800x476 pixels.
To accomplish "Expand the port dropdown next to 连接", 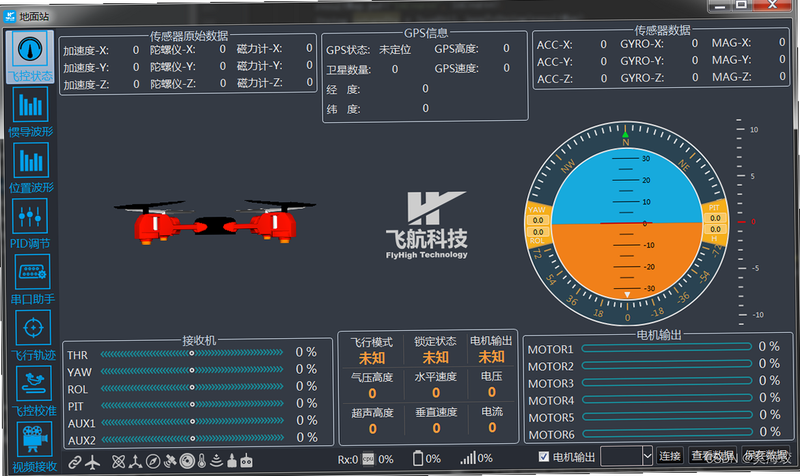I will tap(647, 456).
